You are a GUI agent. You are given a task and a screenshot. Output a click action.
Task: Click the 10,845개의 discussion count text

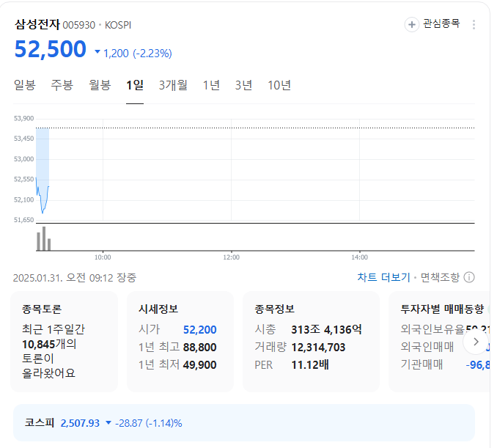pos(49,344)
